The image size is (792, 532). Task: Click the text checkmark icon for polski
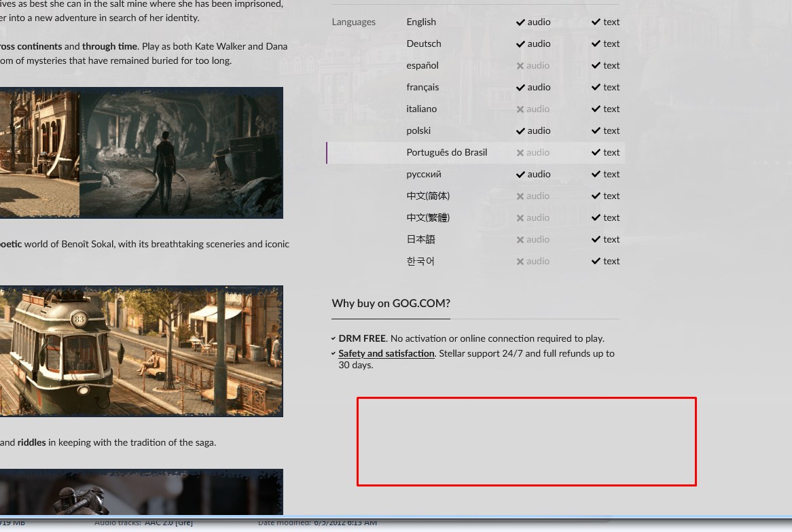[x=596, y=131]
